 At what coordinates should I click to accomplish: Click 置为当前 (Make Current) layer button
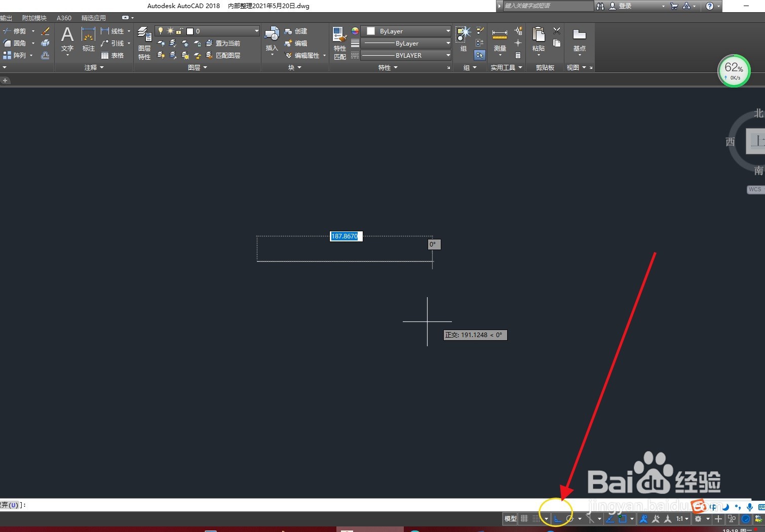tap(223, 43)
